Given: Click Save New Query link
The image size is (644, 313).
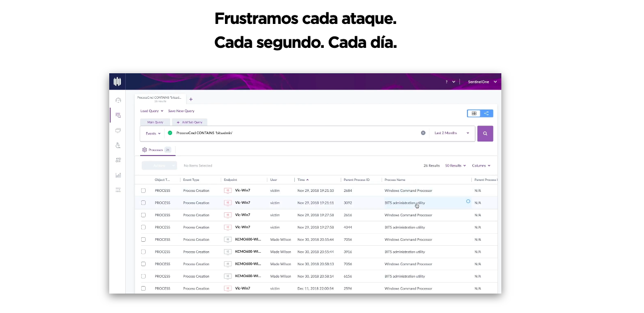Looking at the screenshot, I should (181, 111).
